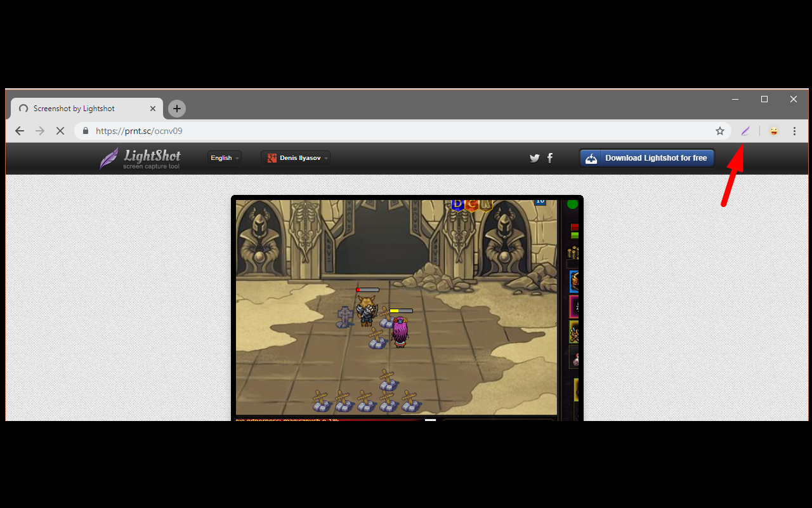Open Chrome's three-dot menu

click(x=794, y=131)
